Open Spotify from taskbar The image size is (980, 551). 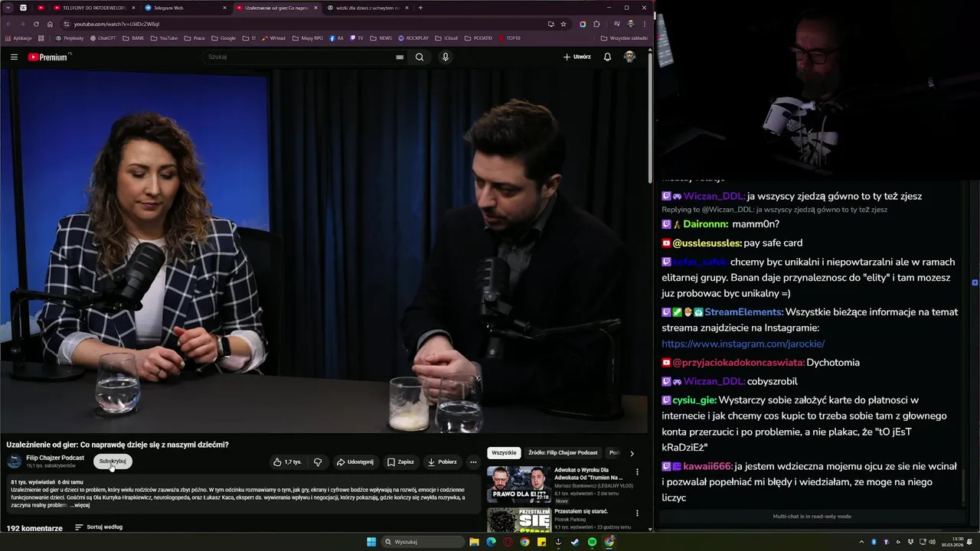592,542
